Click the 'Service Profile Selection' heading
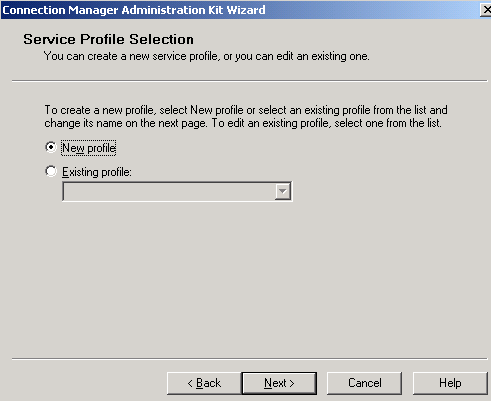The height and width of the screenshot is (401, 491). (108, 39)
